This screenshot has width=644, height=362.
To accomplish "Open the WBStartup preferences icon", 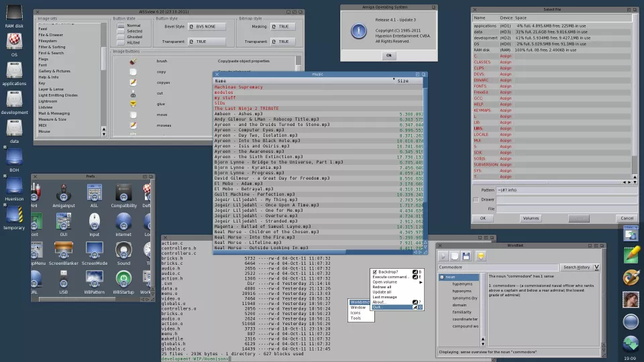I will coord(123,280).
